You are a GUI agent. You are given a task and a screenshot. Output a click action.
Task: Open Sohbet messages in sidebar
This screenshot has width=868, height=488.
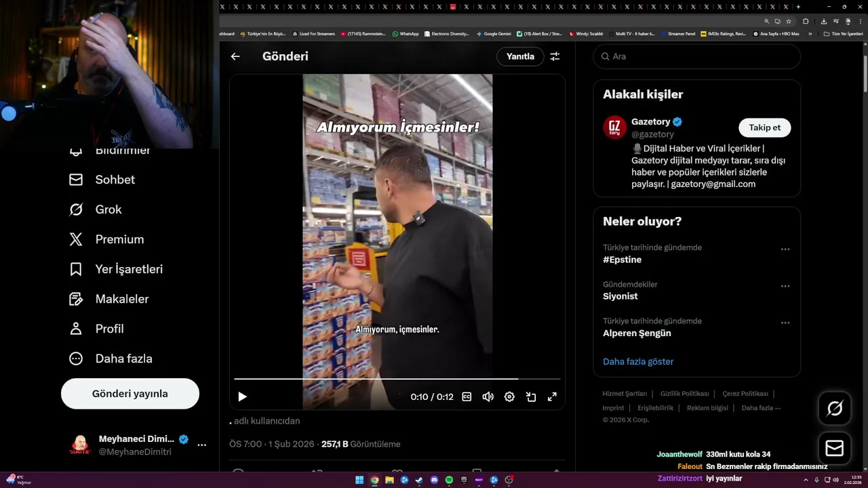pos(102,180)
